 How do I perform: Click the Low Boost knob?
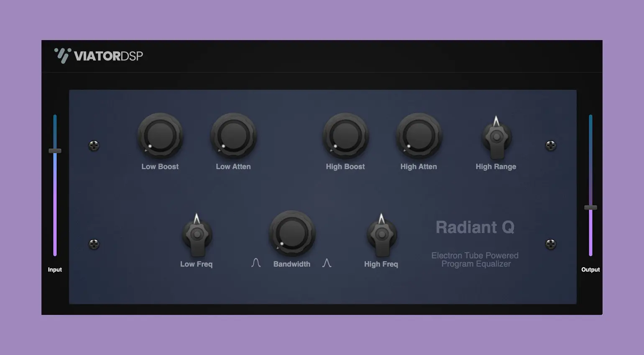[160, 136]
